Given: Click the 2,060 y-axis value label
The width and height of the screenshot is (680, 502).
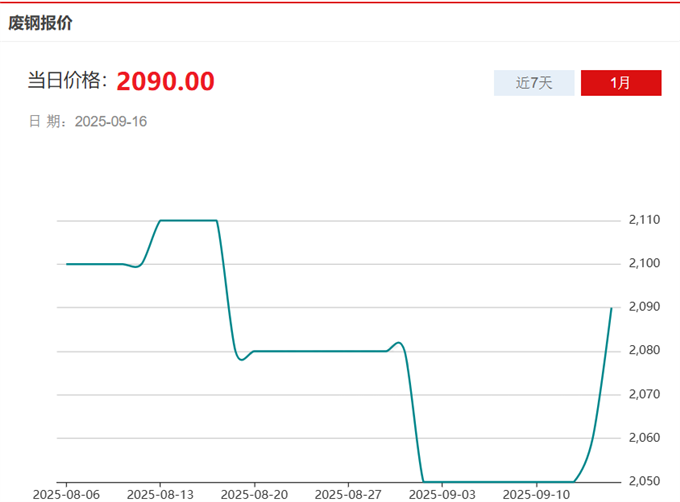Looking at the screenshot, I should 645,438.
